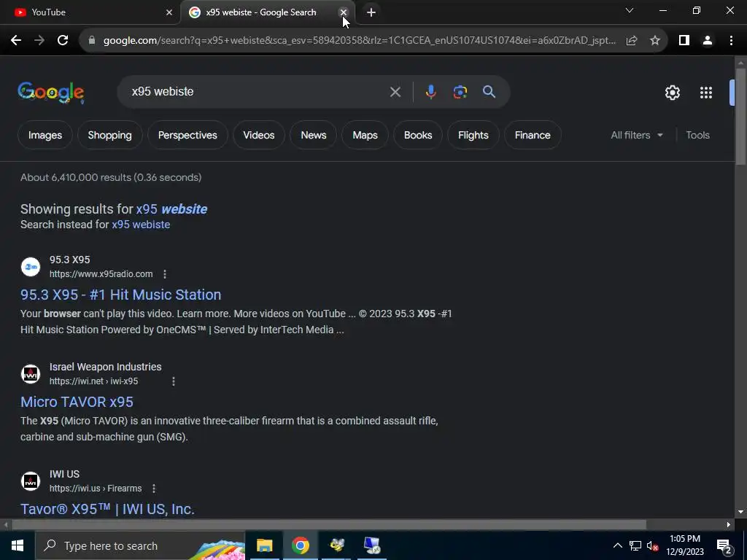Click the forward navigation arrow
Screen dimensions: 747x560
pyautogui.click(x=39, y=41)
